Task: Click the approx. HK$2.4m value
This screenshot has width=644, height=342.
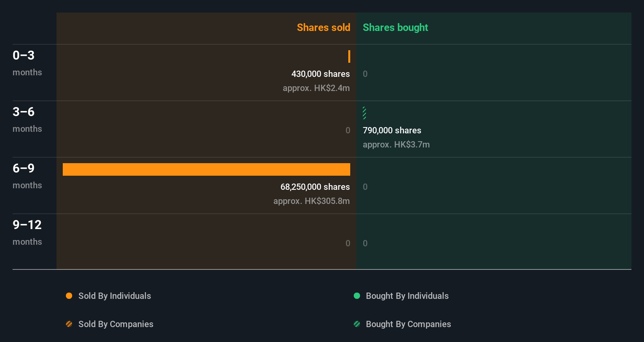Action: pos(316,88)
